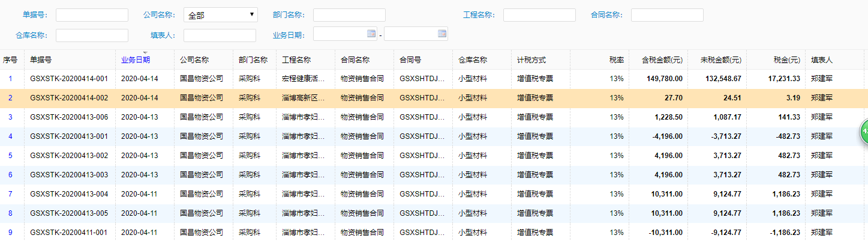Click the 单据号 column header
Screen dimensions: 868x241
click(41, 60)
